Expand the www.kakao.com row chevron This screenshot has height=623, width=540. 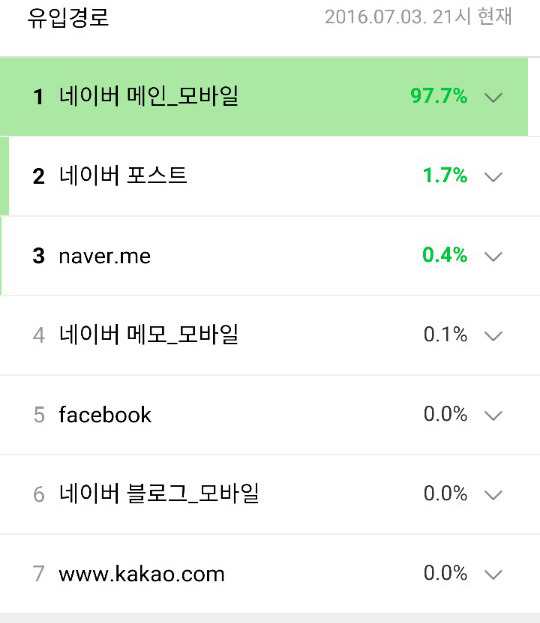[493, 574]
